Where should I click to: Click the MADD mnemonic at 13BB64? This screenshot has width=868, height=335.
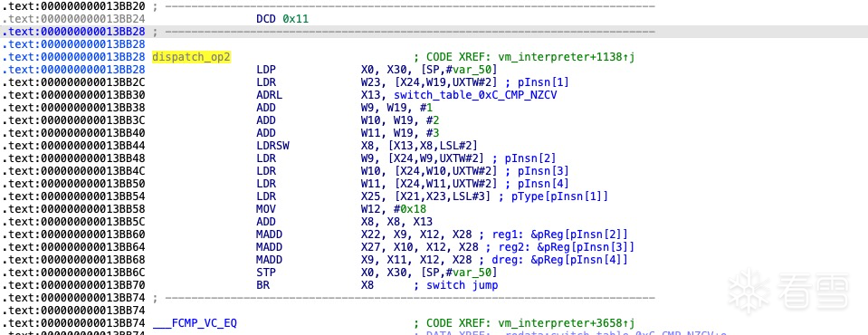coord(270,247)
